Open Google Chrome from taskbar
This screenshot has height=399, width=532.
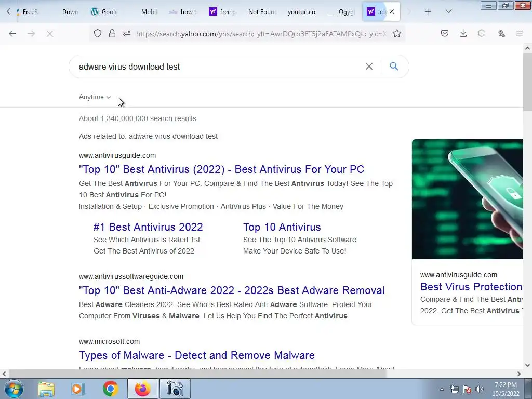[110, 389]
